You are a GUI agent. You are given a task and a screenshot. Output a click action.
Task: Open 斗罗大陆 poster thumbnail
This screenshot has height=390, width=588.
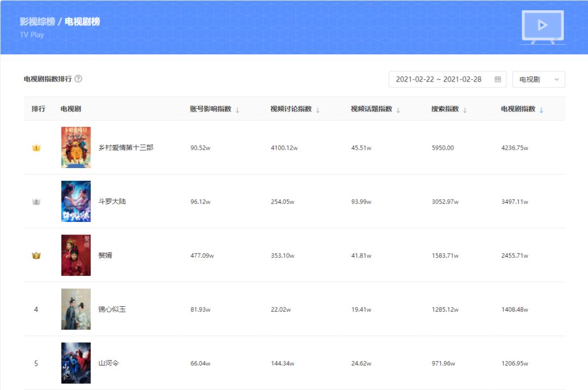pos(76,201)
